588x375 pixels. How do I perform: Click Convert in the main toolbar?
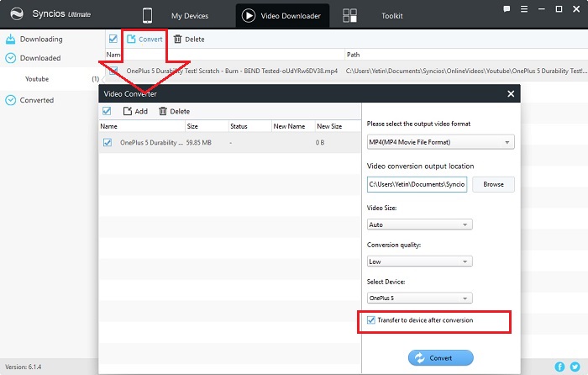[144, 39]
